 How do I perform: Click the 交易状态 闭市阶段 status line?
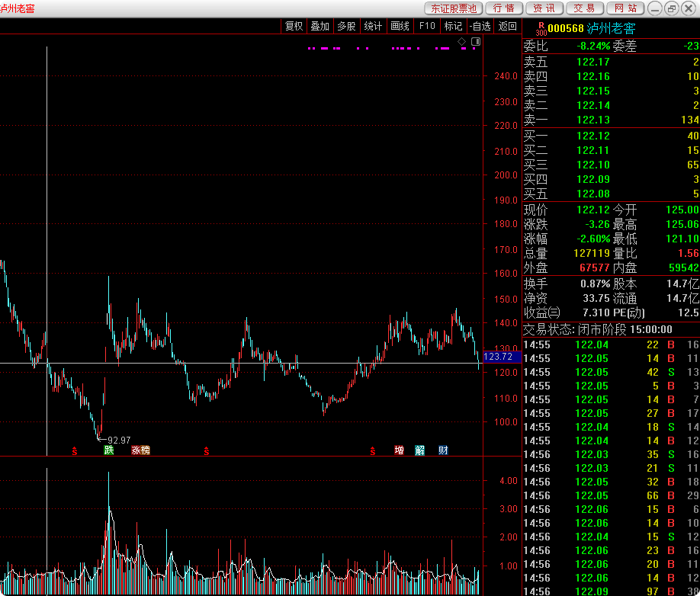597,330
